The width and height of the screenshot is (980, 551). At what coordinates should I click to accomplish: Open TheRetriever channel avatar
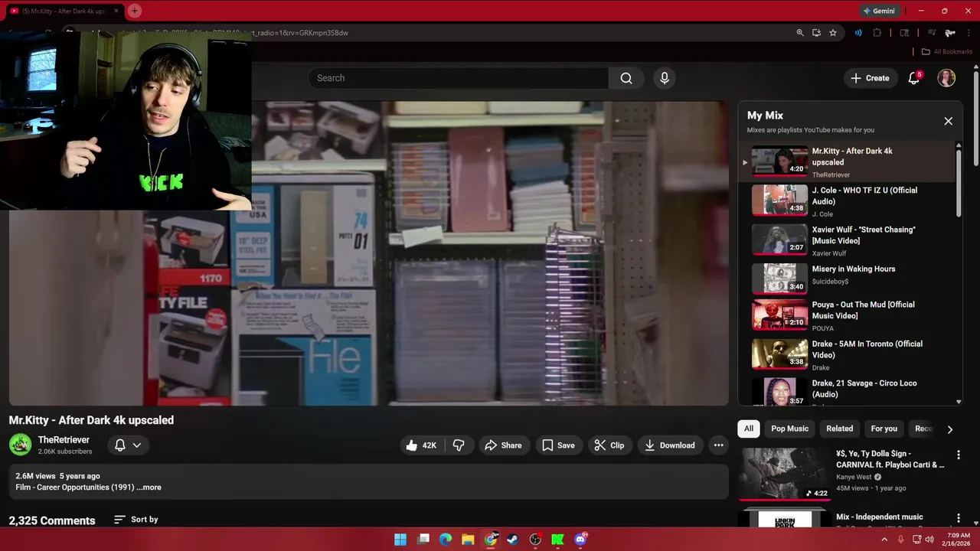pos(20,445)
